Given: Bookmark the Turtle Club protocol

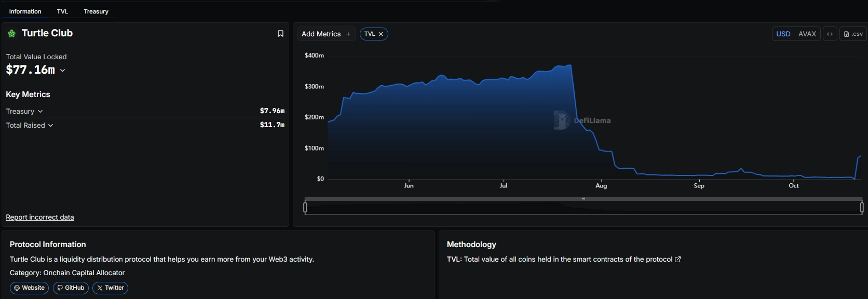Looking at the screenshot, I should (280, 34).
